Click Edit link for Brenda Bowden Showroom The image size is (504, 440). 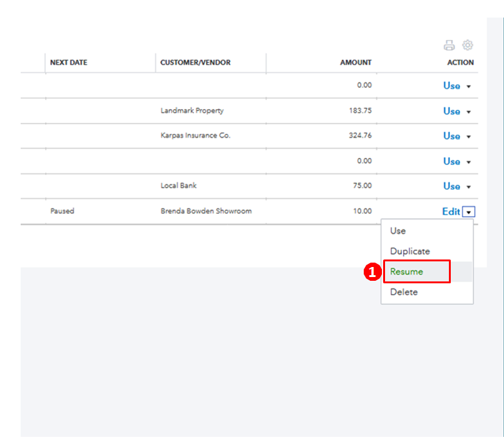451,211
